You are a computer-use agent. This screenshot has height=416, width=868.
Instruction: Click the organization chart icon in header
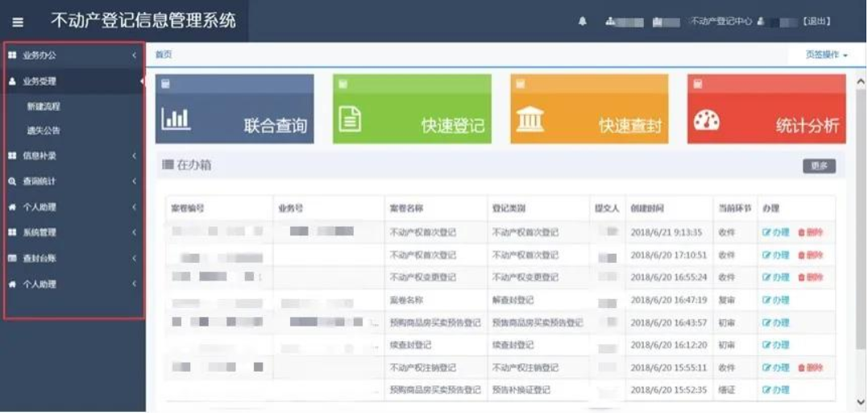[611, 22]
